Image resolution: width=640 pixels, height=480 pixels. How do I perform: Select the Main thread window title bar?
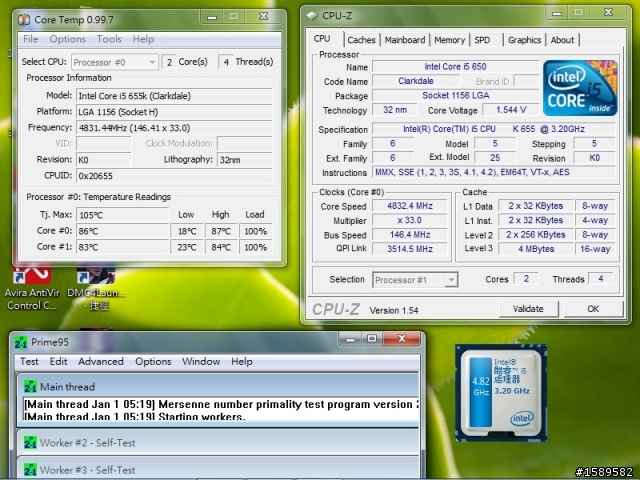218,386
